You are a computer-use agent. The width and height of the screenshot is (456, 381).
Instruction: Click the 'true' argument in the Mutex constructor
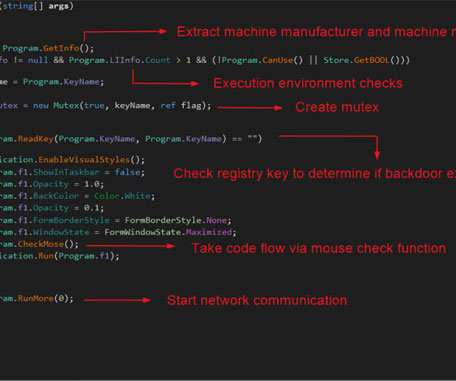(94, 106)
